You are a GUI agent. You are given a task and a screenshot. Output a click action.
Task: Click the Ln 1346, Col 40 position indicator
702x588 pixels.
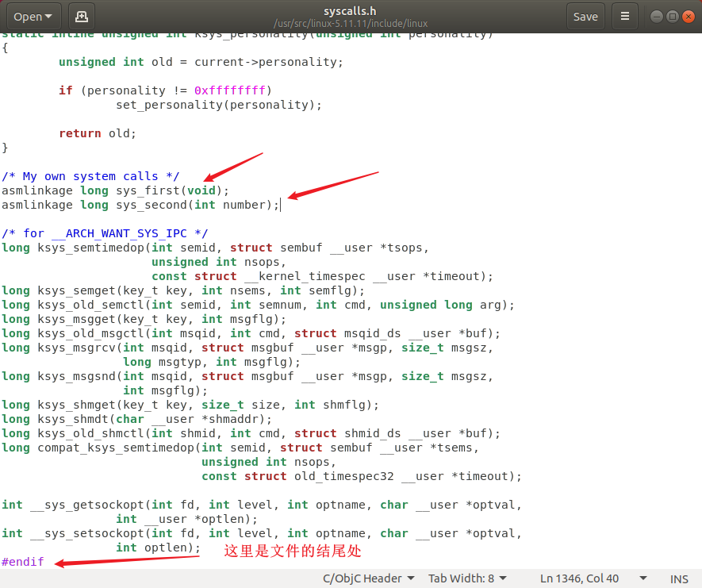(x=579, y=578)
